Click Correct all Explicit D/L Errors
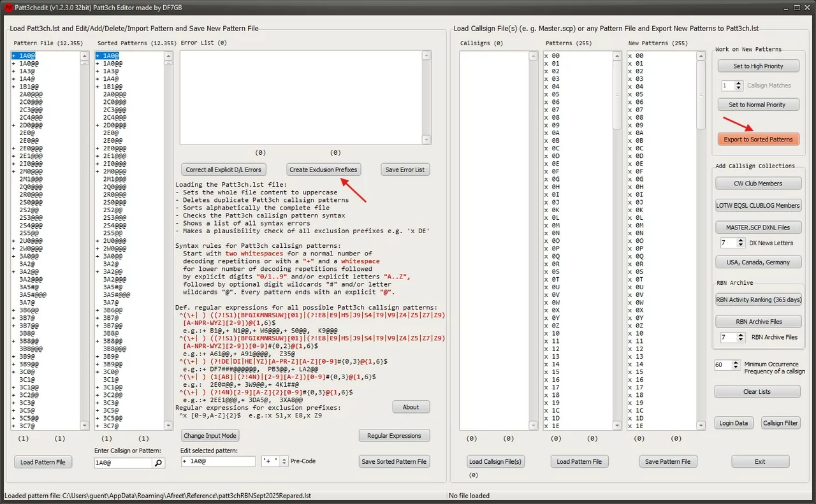This screenshot has width=816, height=504. (223, 169)
